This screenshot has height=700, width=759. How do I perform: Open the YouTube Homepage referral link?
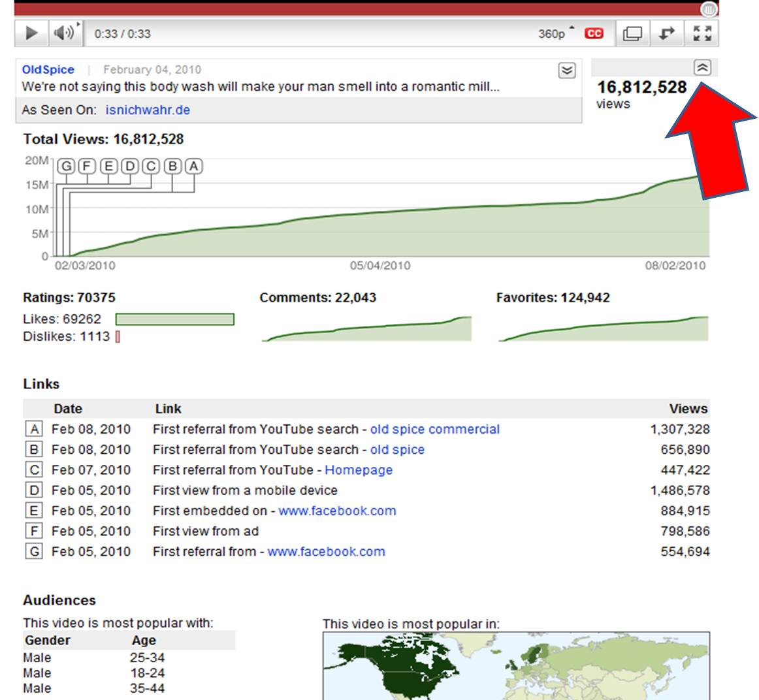point(359,469)
